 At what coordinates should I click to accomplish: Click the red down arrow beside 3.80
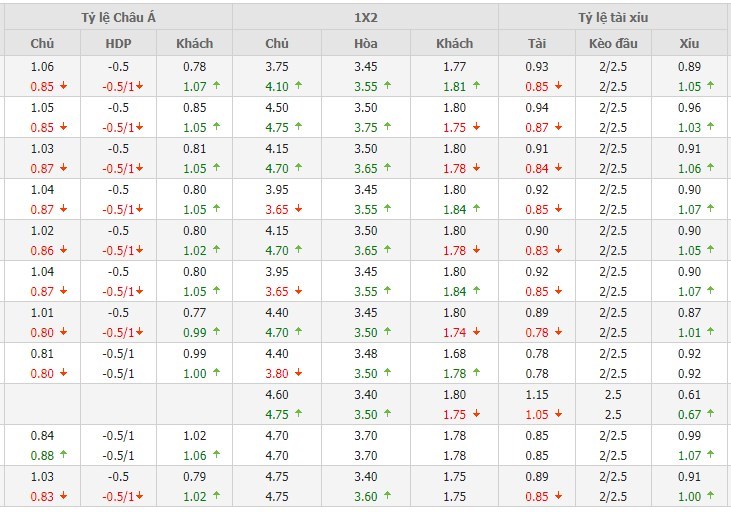coord(299,373)
